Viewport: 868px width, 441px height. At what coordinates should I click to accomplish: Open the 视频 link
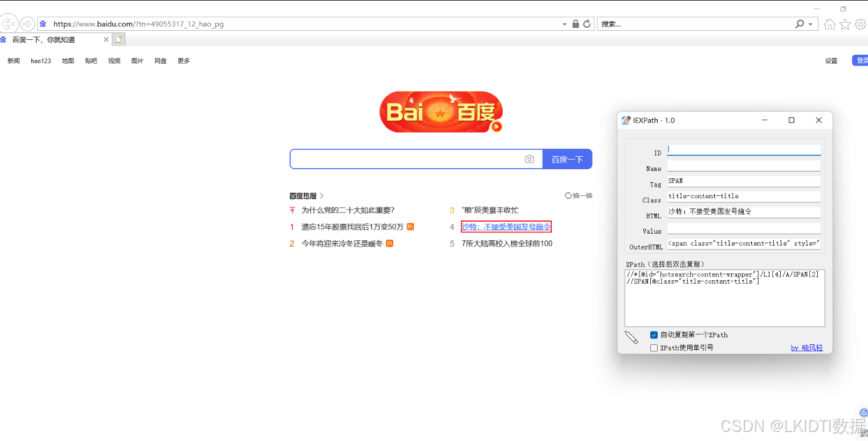coord(115,61)
